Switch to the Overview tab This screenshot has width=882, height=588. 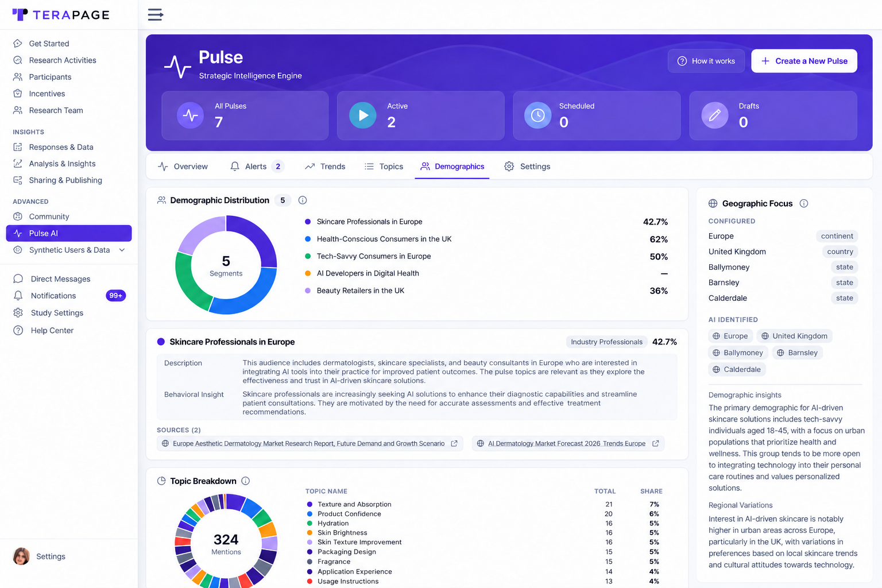coord(183,167)
